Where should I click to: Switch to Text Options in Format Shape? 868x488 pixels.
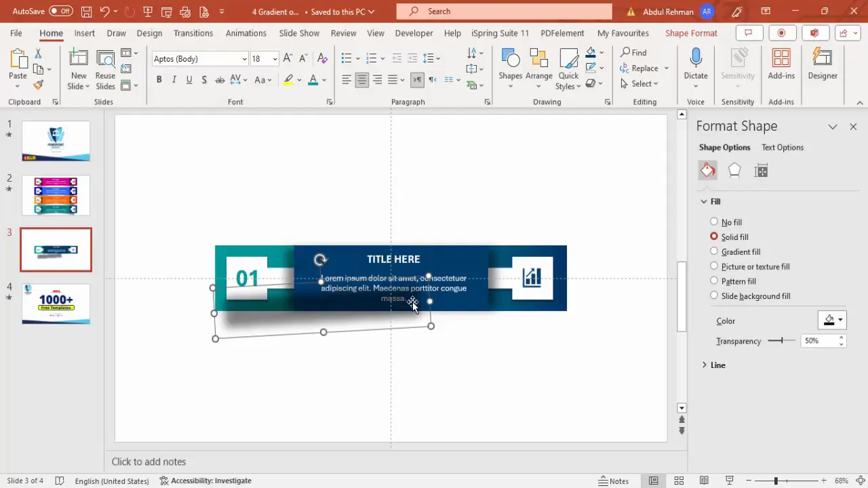coord(782,148)
